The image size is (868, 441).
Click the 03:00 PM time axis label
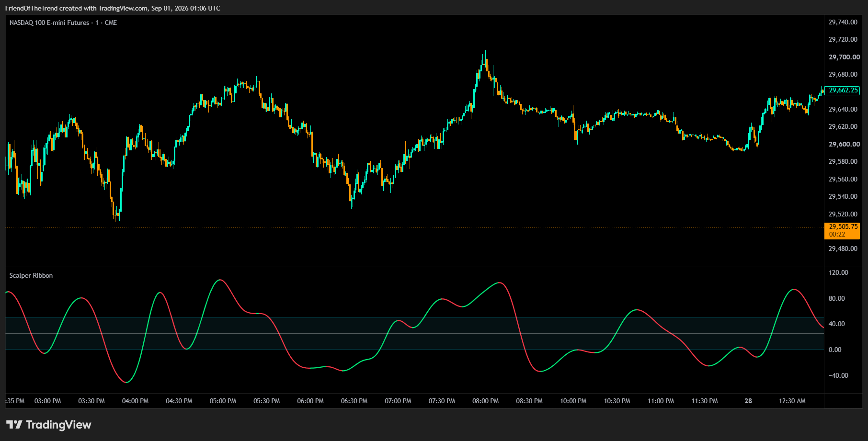click(x=48, y=401)
